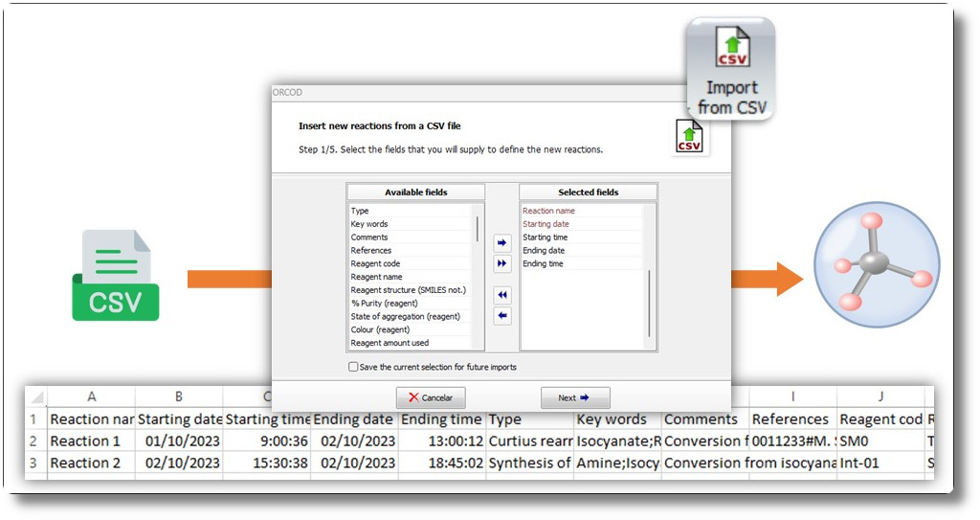Screen dimensions: 980x520
Task: Click the CSV icon in dialog header
Action: [689, 136]
